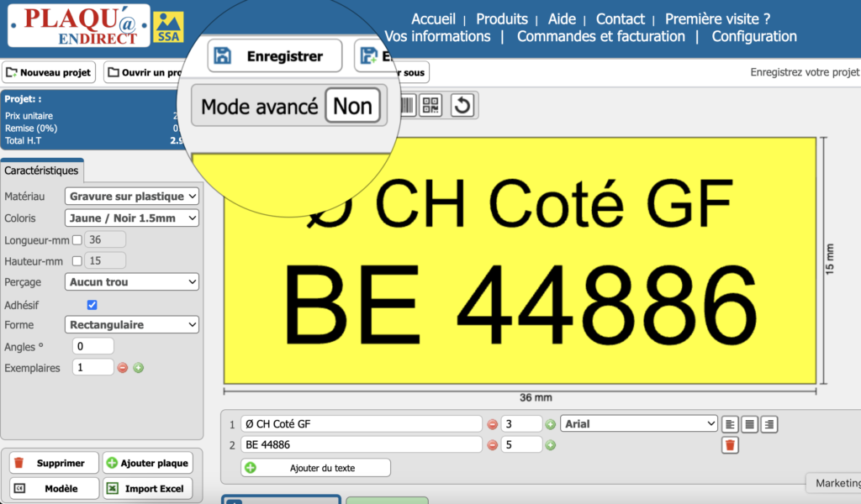This screenshot has height=504, width=861.
Task: Uncheck the Adhésif checkbox
Action: pos(92,305)
